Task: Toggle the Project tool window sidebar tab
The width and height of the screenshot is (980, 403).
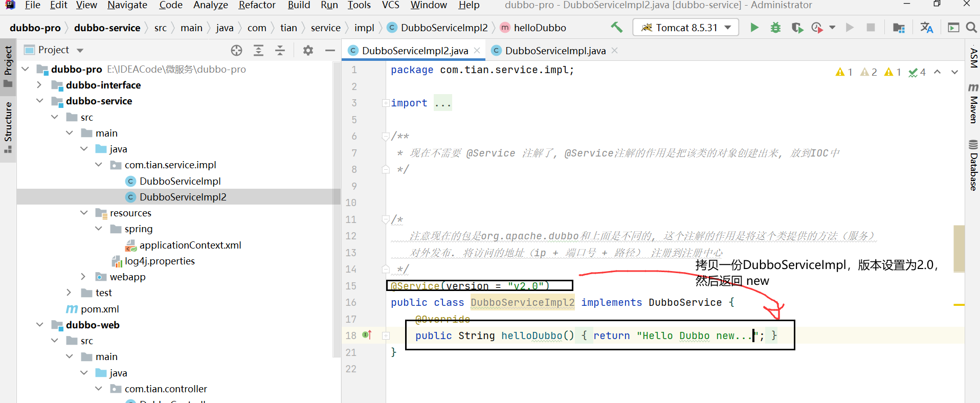Action: (x=8, y=66)
